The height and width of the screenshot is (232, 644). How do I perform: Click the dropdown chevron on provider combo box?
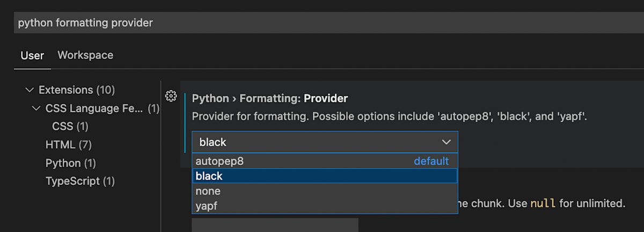pos(447,142)
